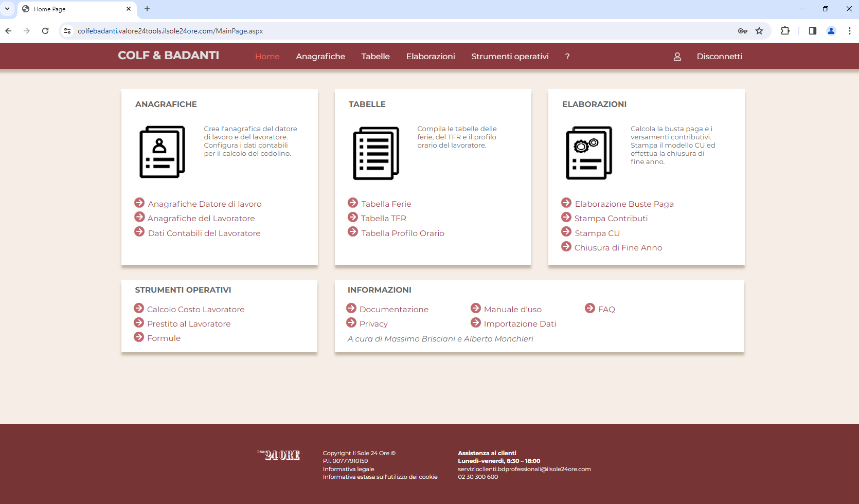Screen dimensions: 859x504
Task: Click Informativa estesa sull'utilizzo dei cookie
Action: (380, 477)
